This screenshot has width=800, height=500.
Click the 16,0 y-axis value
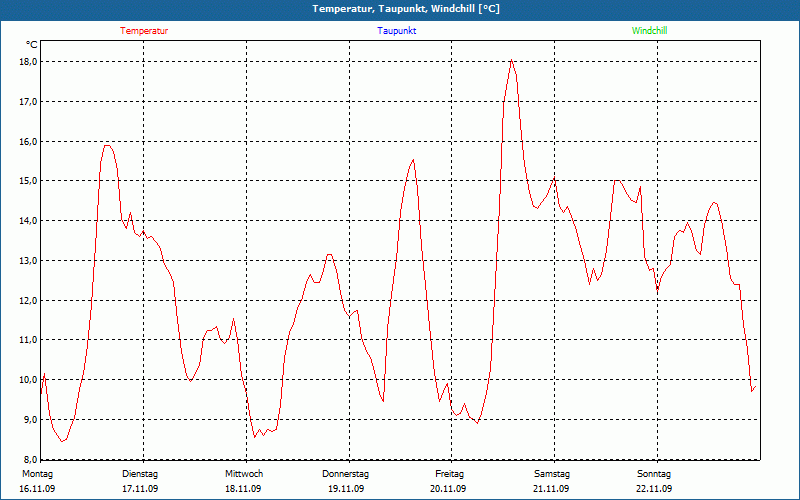click(x=29, y=141)
